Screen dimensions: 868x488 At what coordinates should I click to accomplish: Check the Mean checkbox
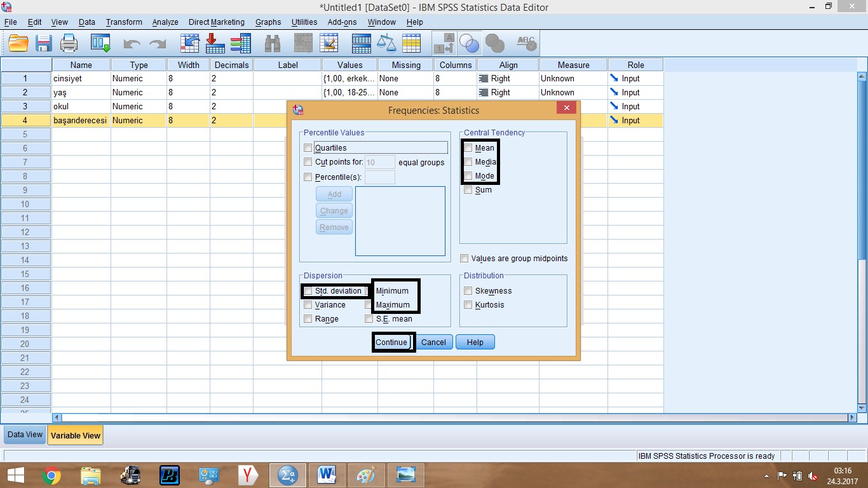(x=468, y=148)
